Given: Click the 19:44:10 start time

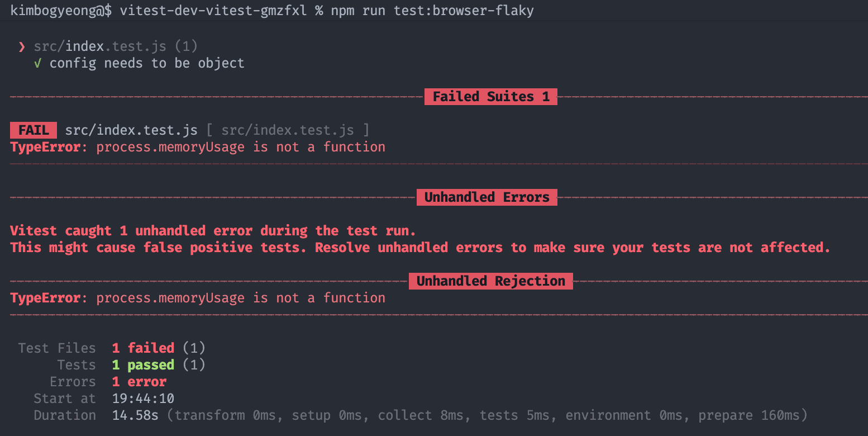Looking at the screenshot, I should [x=143, y=399].
